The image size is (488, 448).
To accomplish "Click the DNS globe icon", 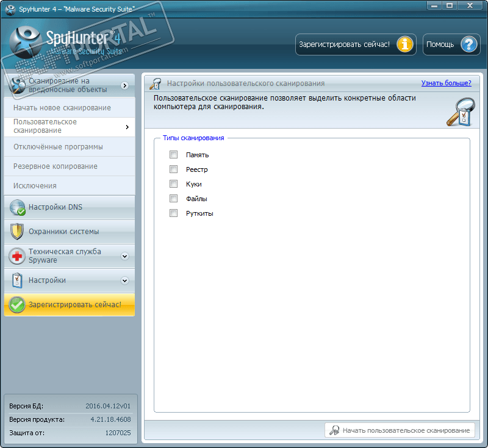I will click(17, 207).
